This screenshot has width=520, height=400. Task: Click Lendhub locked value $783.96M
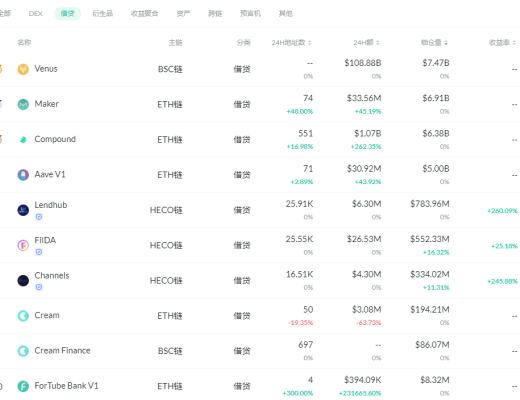[430, 204]
